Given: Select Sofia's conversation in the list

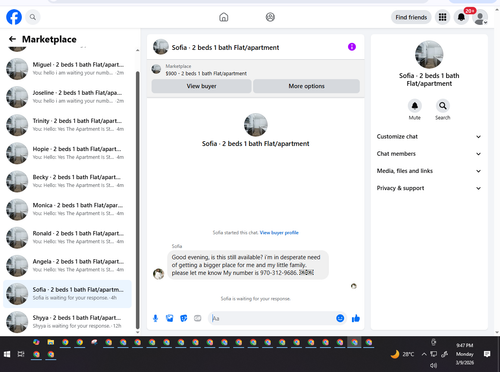Looking at the screenshot, I should coord(67,294).
